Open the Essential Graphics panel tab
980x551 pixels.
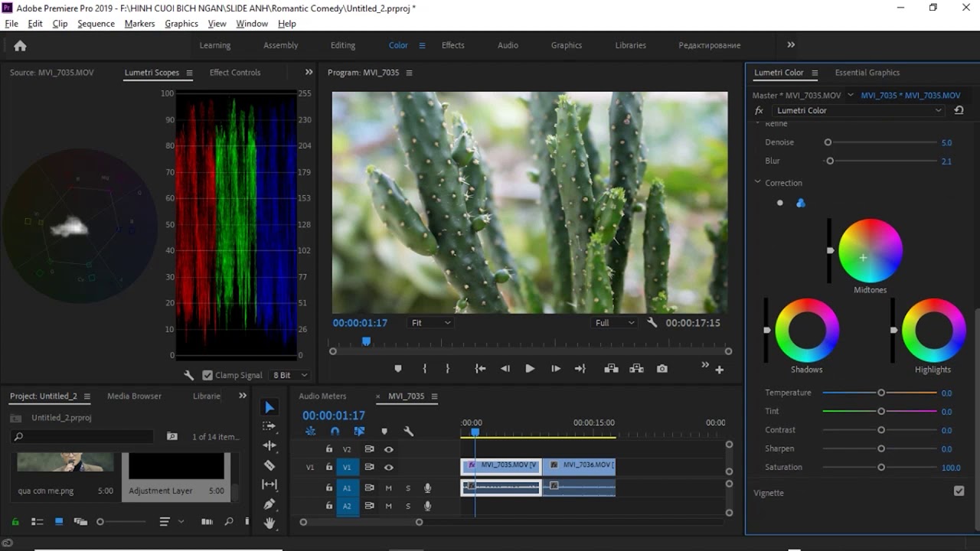click(x=867, y=73)
